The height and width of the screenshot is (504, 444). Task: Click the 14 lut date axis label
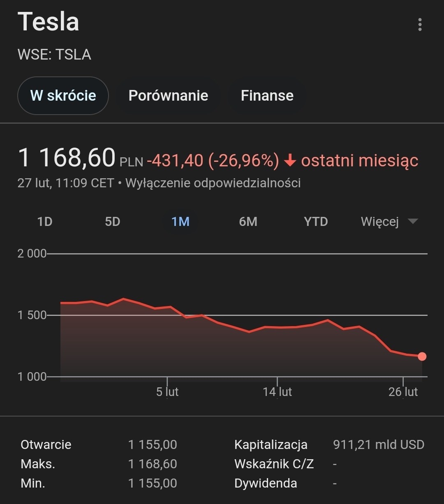coord(277,392)
